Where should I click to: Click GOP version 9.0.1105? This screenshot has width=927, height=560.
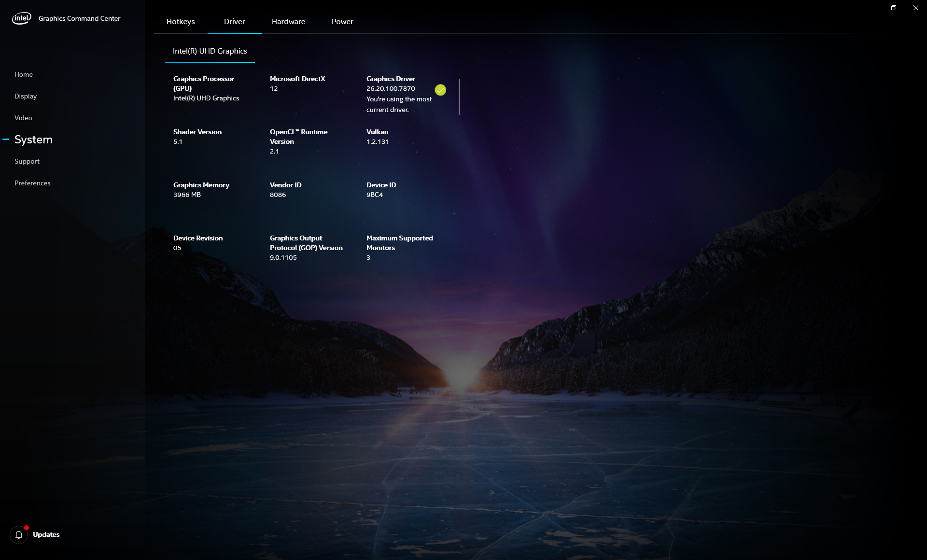coord(283,257)
